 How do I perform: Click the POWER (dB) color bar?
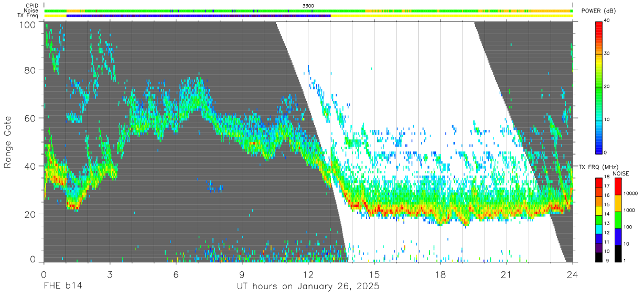599,86
